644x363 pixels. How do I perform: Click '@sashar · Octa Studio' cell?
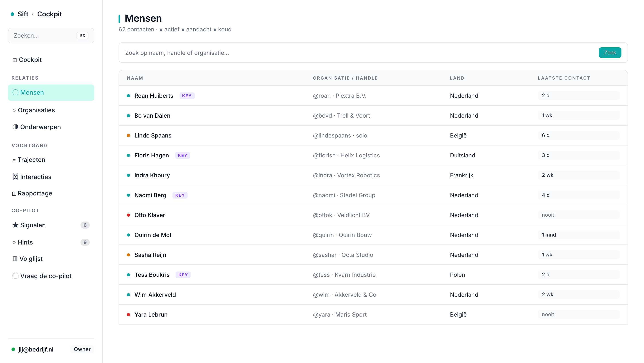pos(343,255)
